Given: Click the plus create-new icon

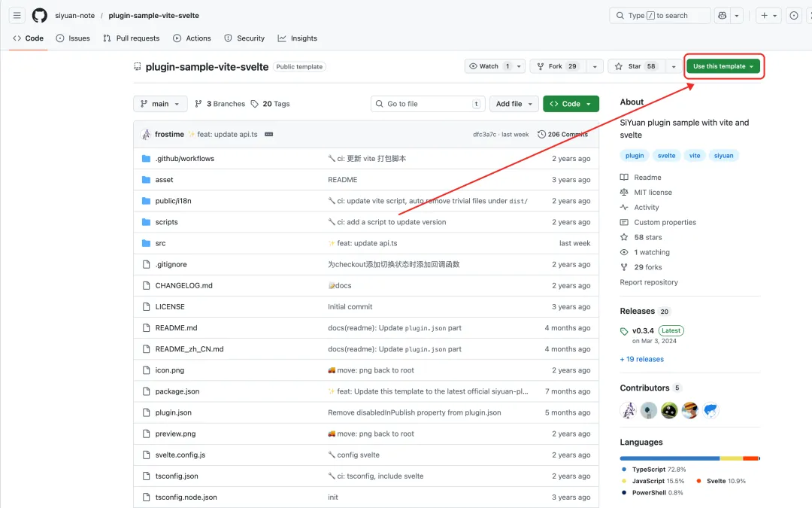Looking at the screenshot, I should point(765,16).
